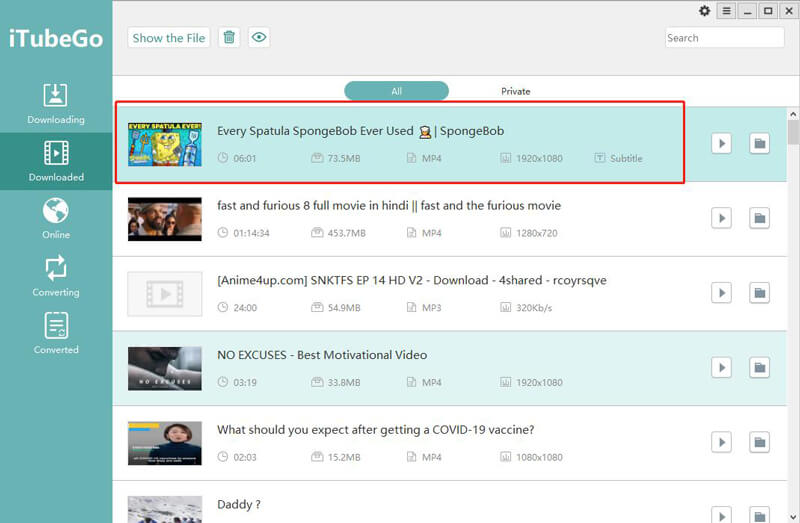Select the Daddy ? video thumbnail
Viewport: 800px width, 523px height.
[x=165, y=509]
